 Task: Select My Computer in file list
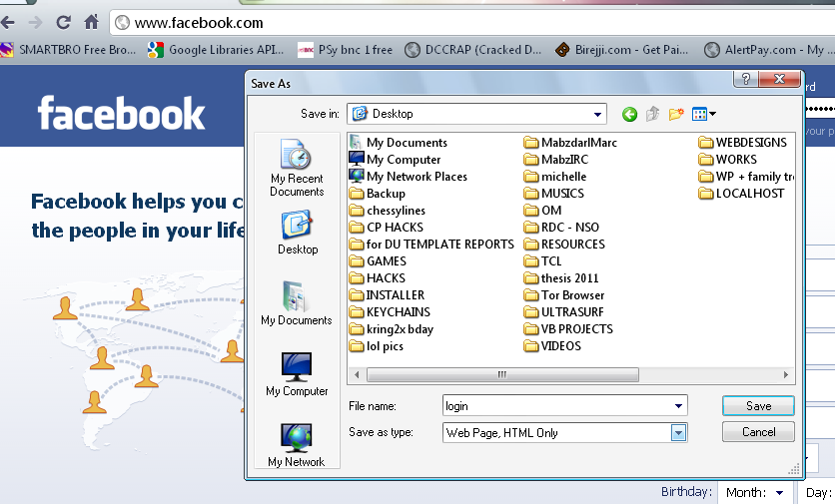(396, 160)
